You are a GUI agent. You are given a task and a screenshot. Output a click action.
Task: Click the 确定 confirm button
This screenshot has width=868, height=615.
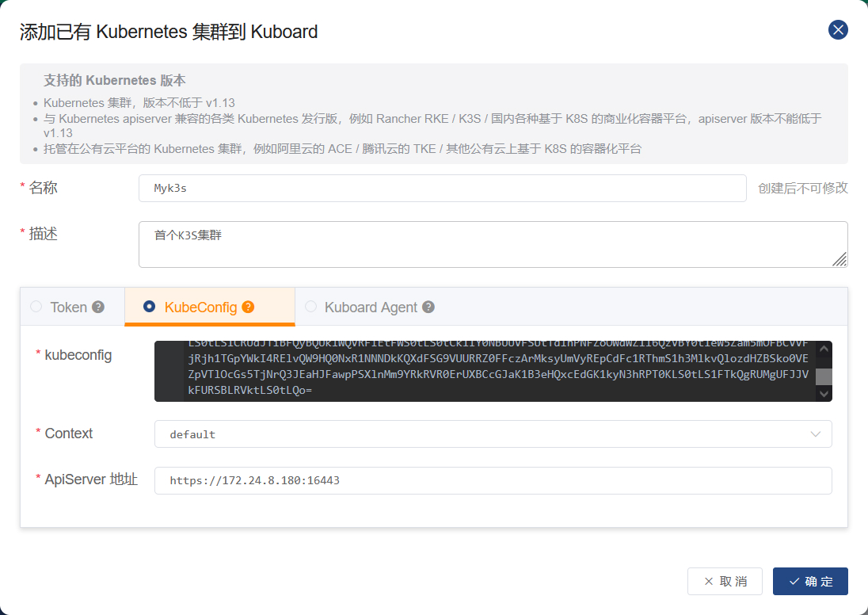pos(810,581)
